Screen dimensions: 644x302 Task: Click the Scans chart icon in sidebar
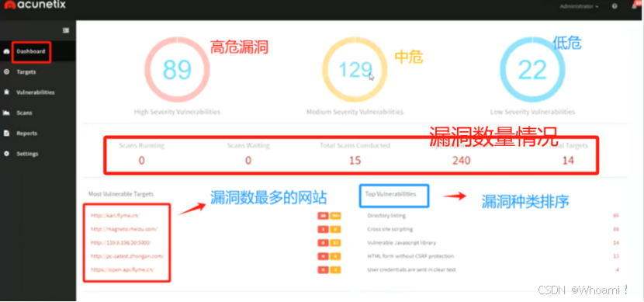[6, 113]
